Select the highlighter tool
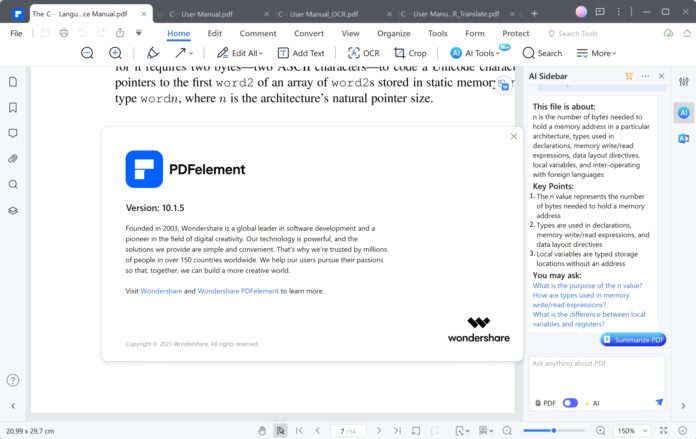The height and width of the screenshot is (439, 696). point(153,53)
